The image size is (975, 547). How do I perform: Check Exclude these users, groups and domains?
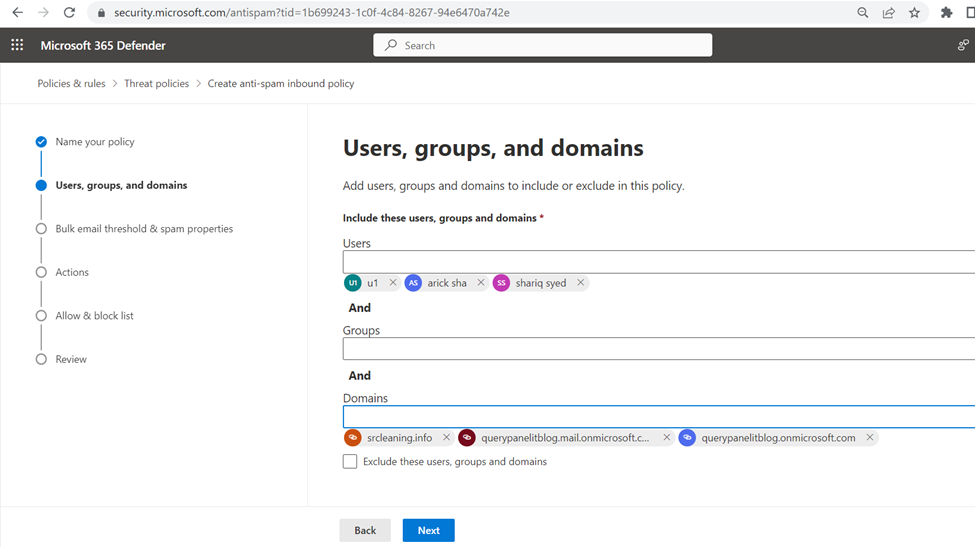350,461
